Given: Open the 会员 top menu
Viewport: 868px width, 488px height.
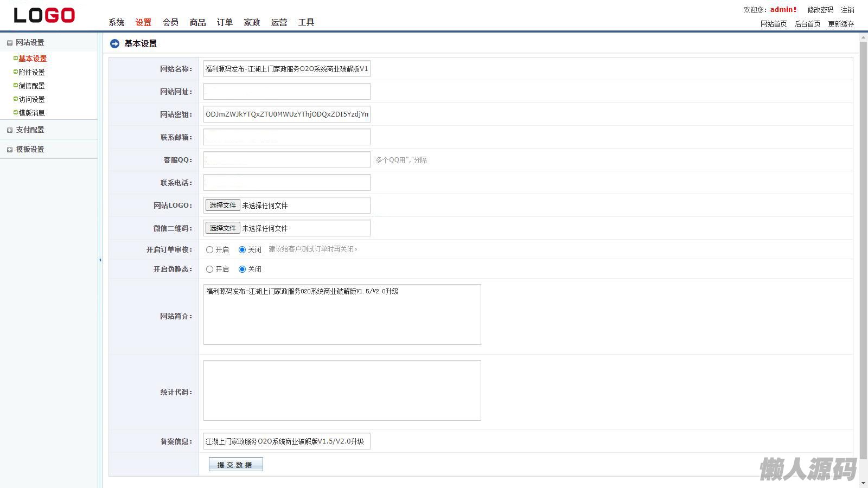Looking at the screenshot, I should point(170,22).
